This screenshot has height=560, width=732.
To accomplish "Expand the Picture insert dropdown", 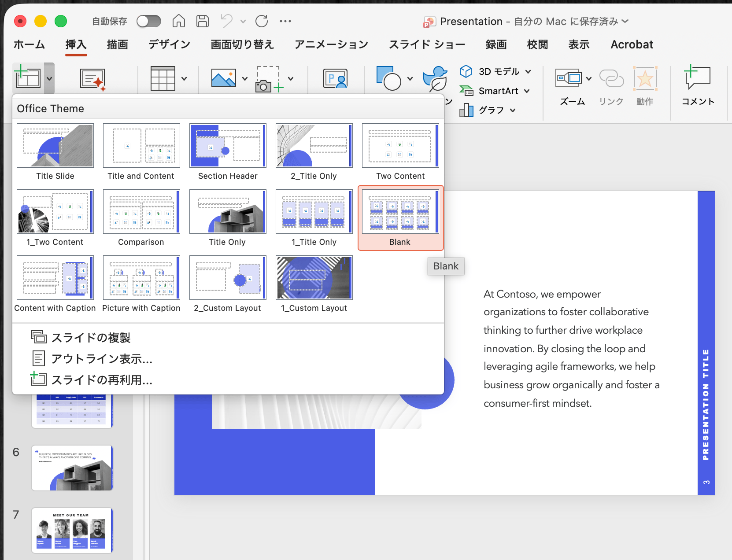I will pos(245,78).
